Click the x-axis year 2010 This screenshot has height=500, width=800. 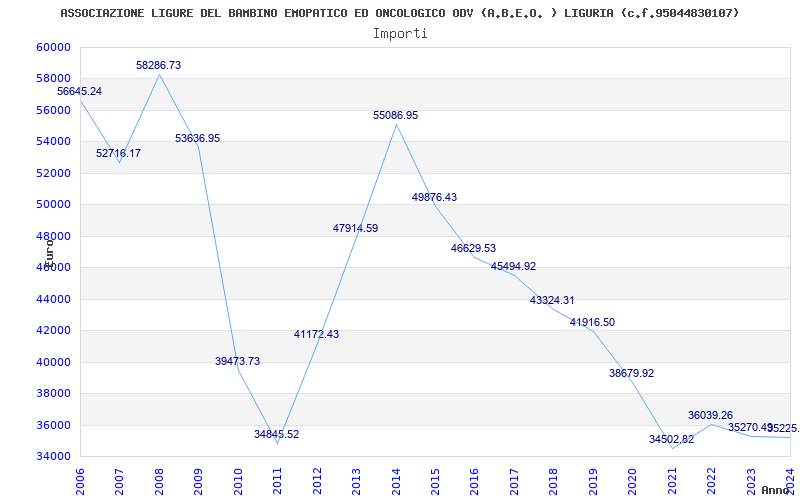(238, 482)
